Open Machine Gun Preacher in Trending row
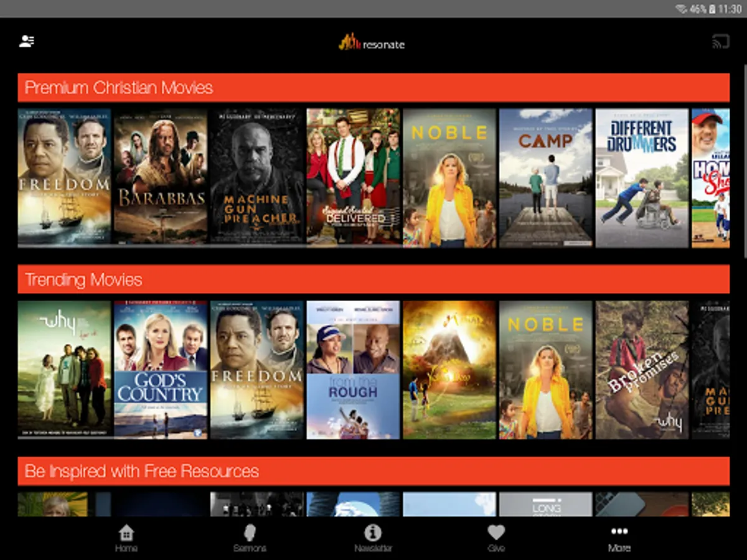747x560 pixels. tap(711, 370)
